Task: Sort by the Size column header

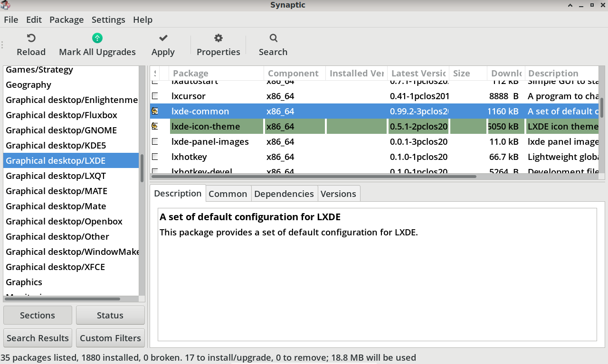Action: click(468, 73)
